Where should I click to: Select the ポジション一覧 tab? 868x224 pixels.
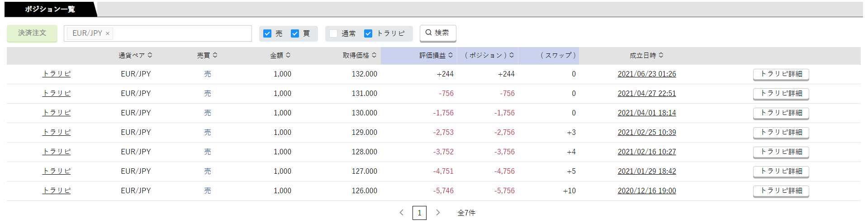[x=50, y=9]
